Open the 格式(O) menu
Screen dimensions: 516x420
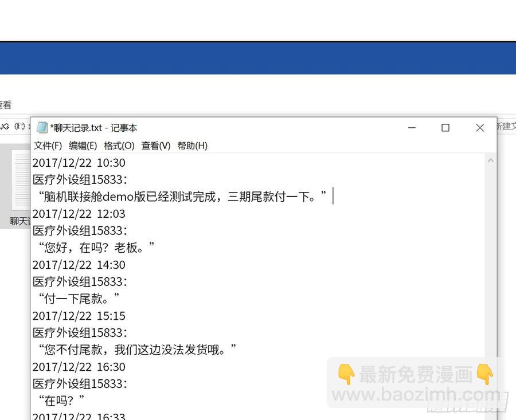coord(119,146)
